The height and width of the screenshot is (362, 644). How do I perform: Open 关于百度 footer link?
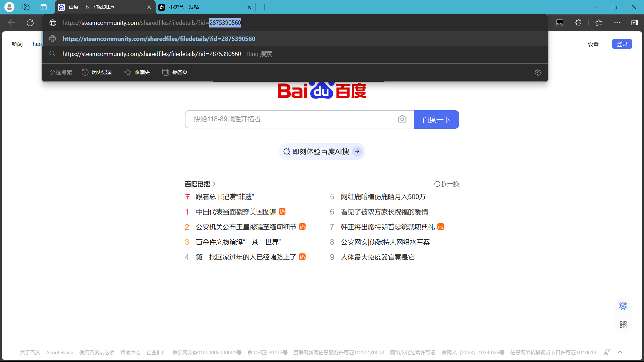[30, 353]
